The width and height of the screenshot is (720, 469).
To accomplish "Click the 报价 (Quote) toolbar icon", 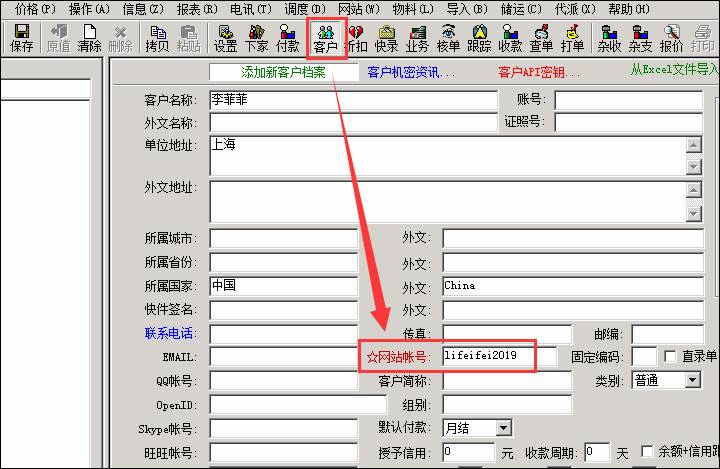I will coord(672,38).
